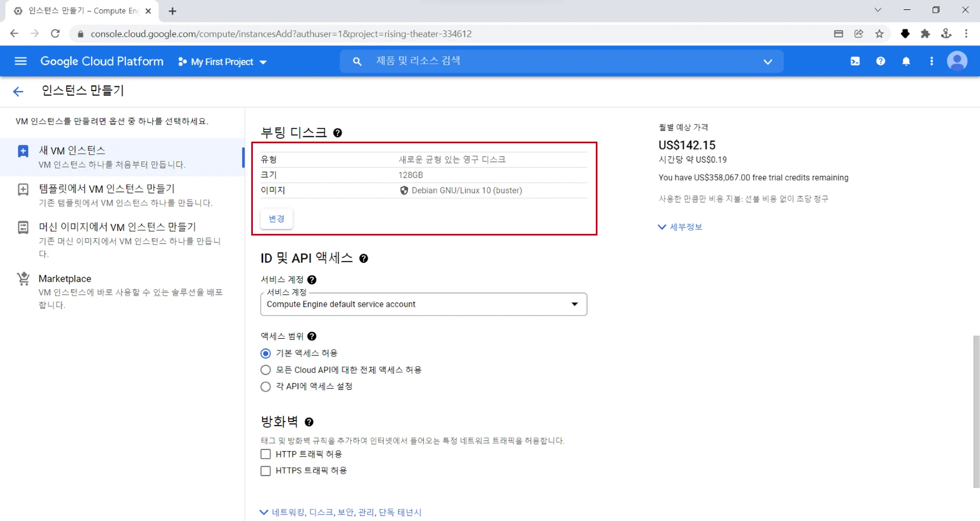
Task: Select 머신 이미지에서 VM 인스턴스 만들기
Action: (122, 240)
